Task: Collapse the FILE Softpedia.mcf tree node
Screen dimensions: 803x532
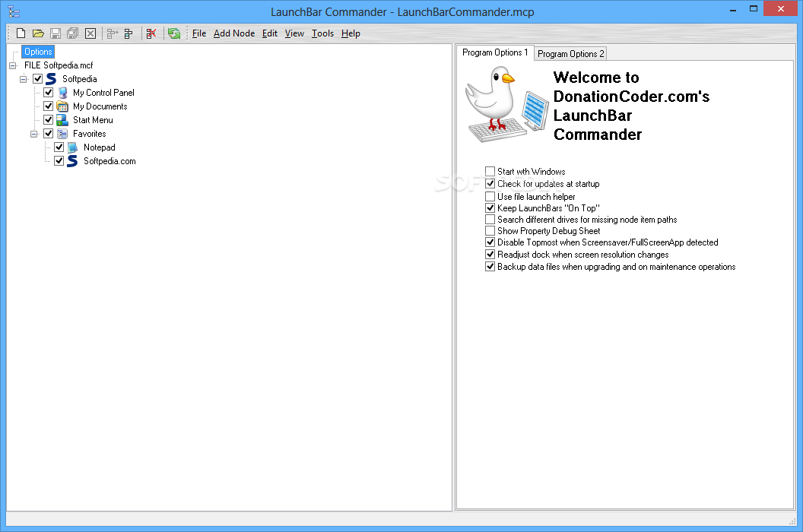Action: (13, 65)
